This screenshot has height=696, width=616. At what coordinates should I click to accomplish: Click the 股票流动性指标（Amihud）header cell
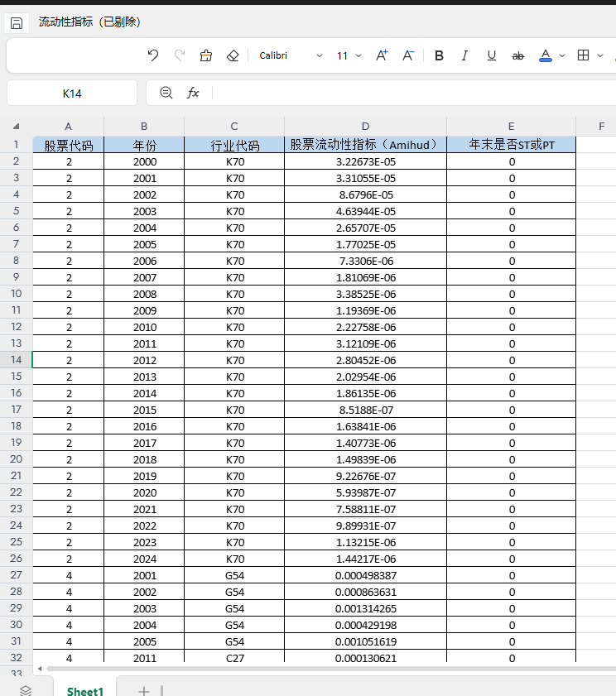(365, 145)
